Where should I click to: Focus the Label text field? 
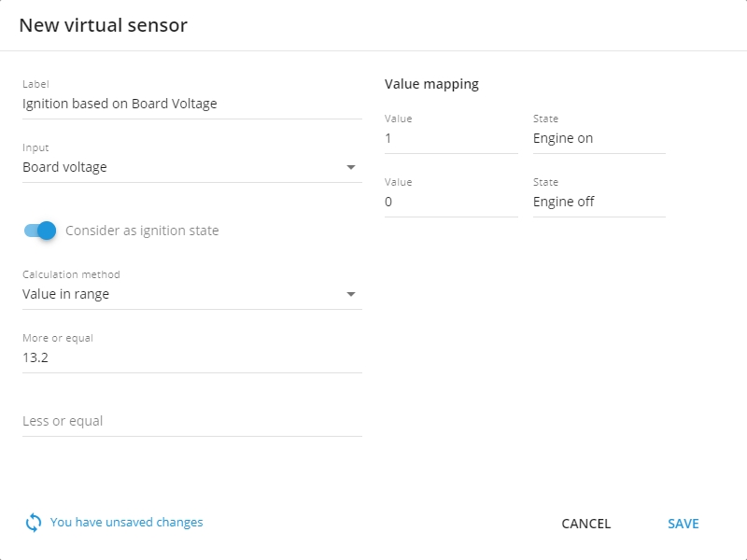click(191, 105)
